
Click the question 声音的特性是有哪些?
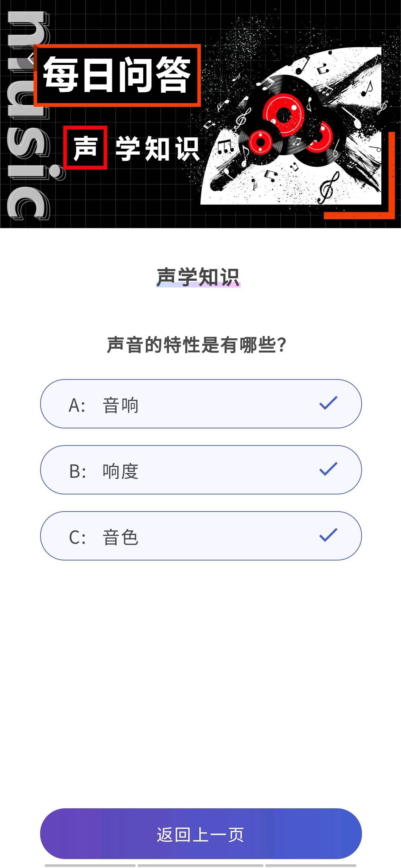(x=196, y=345)
